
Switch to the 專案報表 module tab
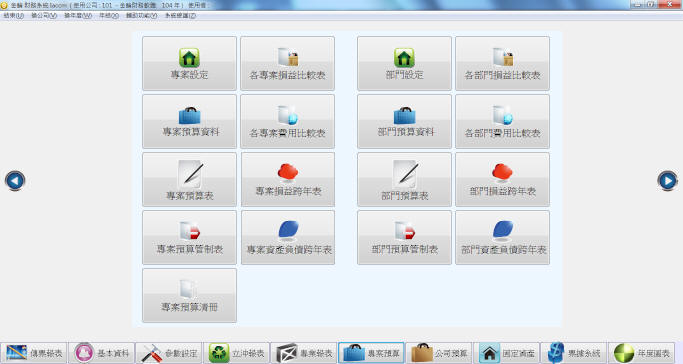[x=304, y=353]
